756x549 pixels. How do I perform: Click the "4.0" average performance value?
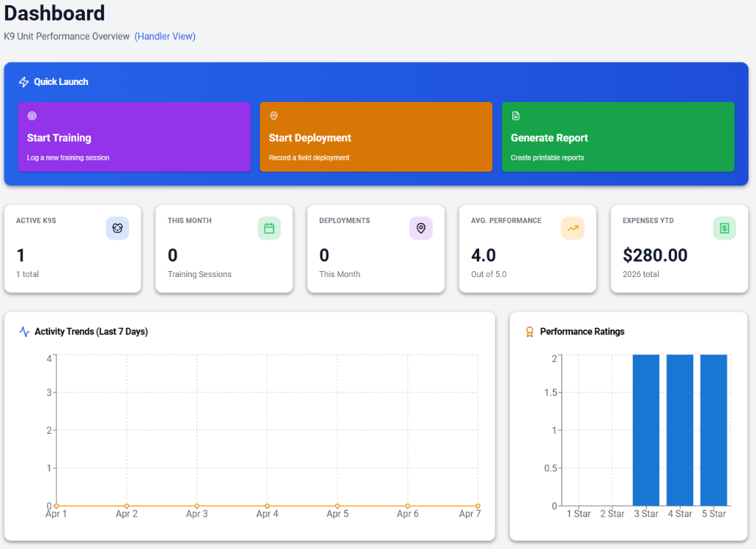[484, 255]
